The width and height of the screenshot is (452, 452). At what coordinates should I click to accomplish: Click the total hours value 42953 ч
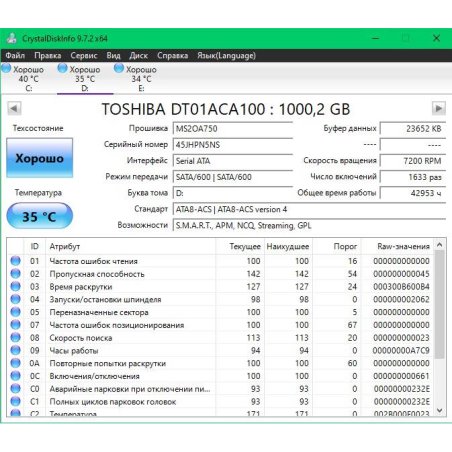point(413,193)
